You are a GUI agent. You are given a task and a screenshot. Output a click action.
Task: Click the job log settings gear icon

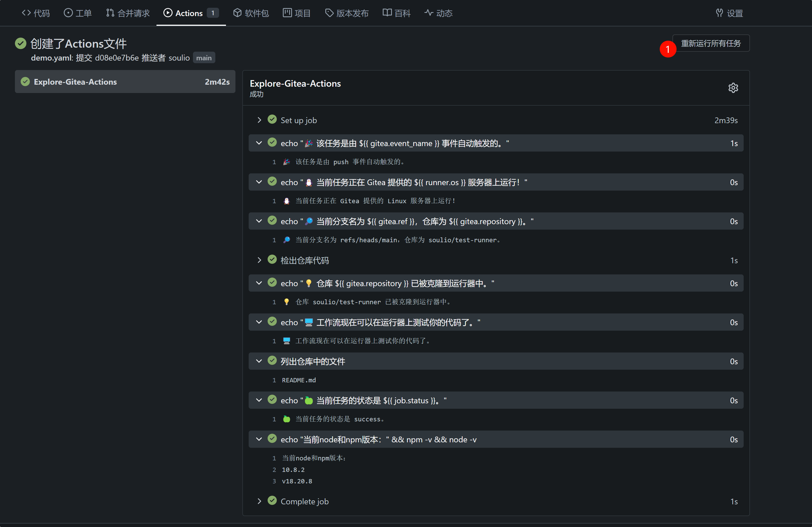[733, 88]
